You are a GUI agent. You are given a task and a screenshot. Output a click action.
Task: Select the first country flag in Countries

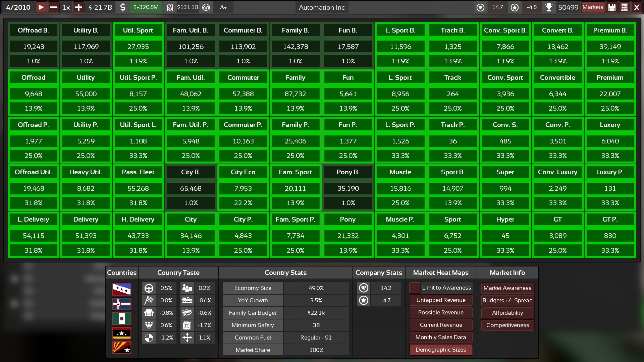tap(122, 289)
